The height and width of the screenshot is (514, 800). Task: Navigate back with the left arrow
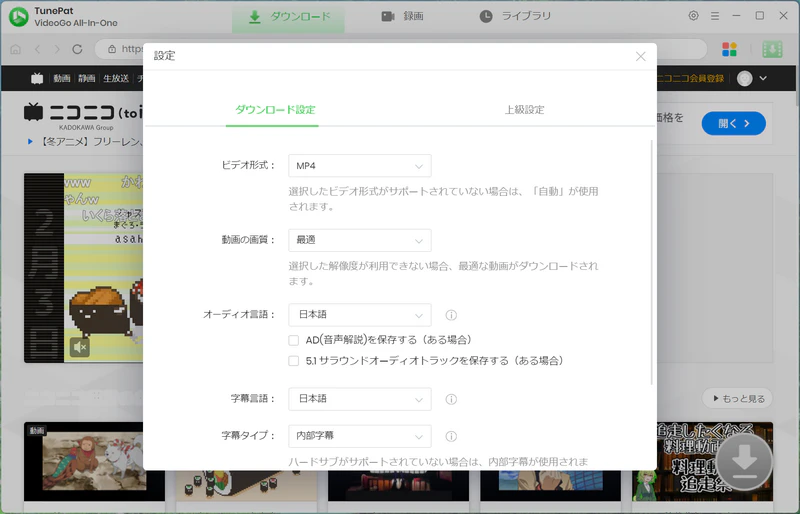tap(37, 50)
